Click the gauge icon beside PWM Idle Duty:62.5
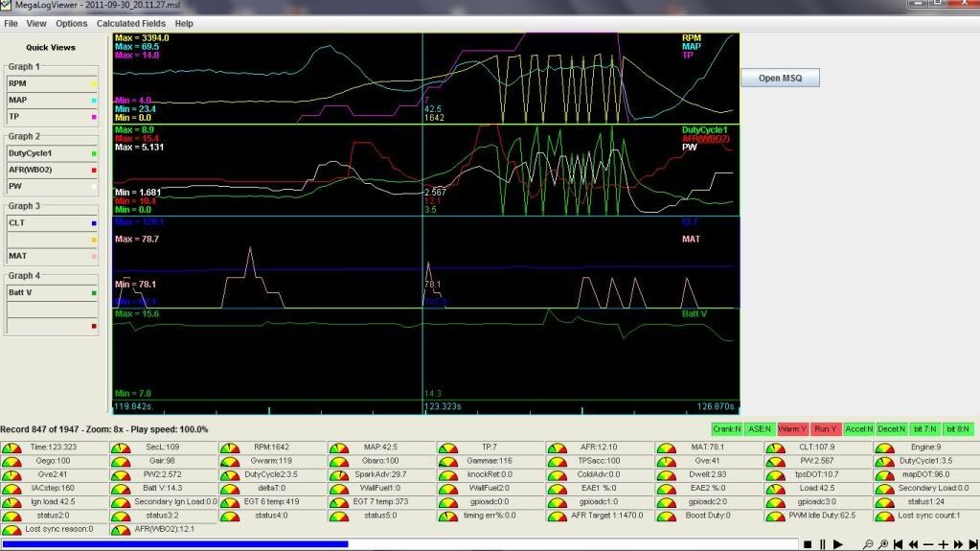This screenshot has height=551, width=980. click(775, 517)
